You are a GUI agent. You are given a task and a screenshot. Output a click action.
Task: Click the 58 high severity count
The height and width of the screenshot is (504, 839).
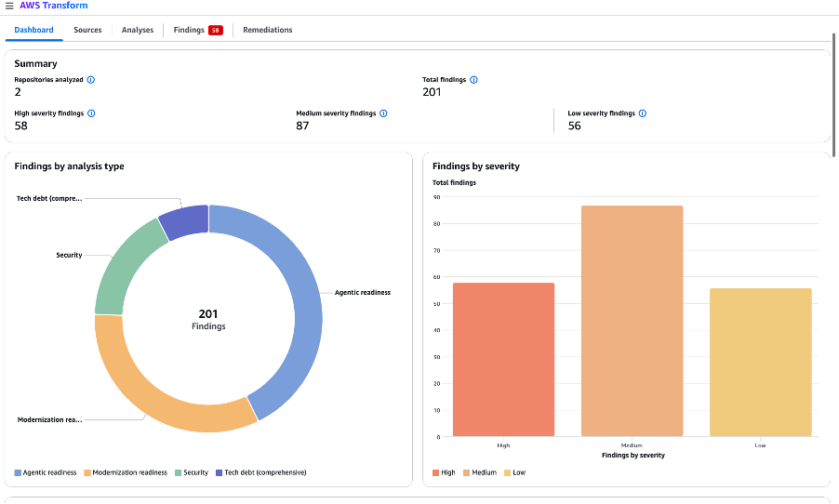20,126
